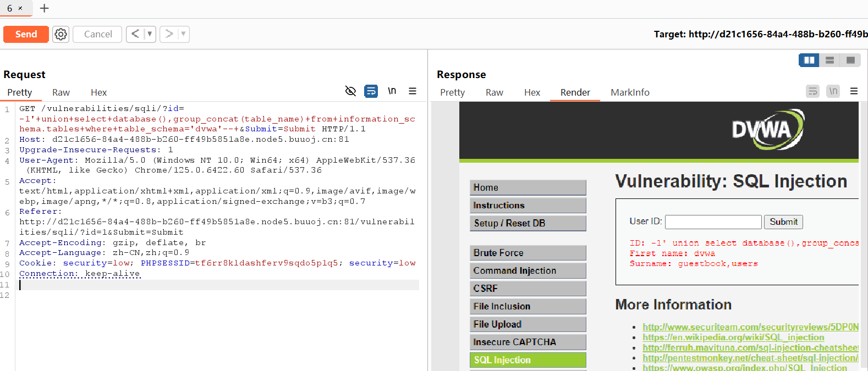Screen dimensions: 868x371
Task: Open DVWA Instructions menu item
Action: [528, 206]
